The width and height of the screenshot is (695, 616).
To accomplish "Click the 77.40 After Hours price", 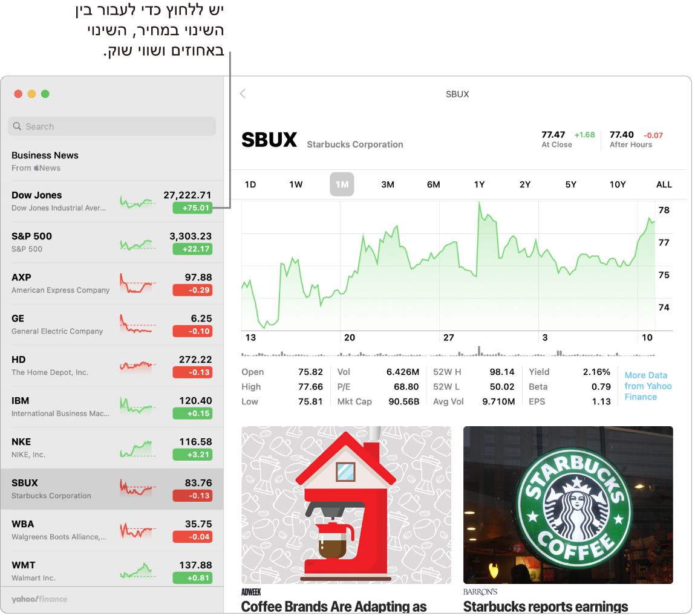I will point(621,135).
